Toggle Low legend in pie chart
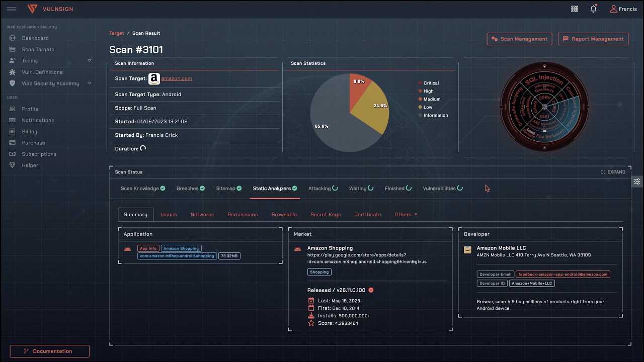644x362 pixels. pyautogui.click(x=425, y=107)
